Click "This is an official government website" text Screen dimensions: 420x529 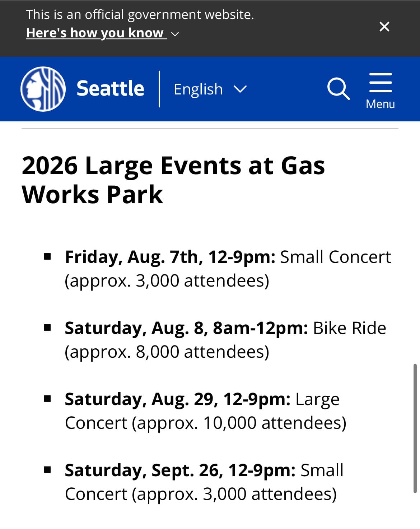[x=140, y=14]
